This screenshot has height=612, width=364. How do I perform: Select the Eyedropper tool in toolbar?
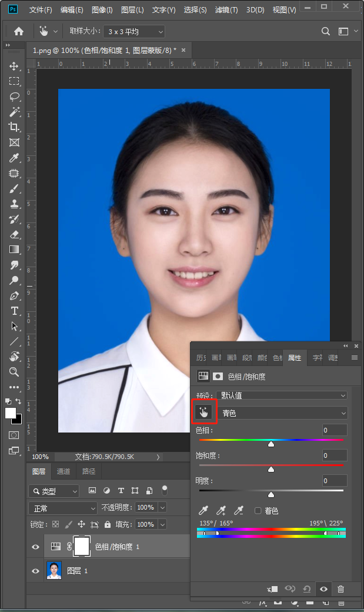pyautogui.click(x=14, y=158)
